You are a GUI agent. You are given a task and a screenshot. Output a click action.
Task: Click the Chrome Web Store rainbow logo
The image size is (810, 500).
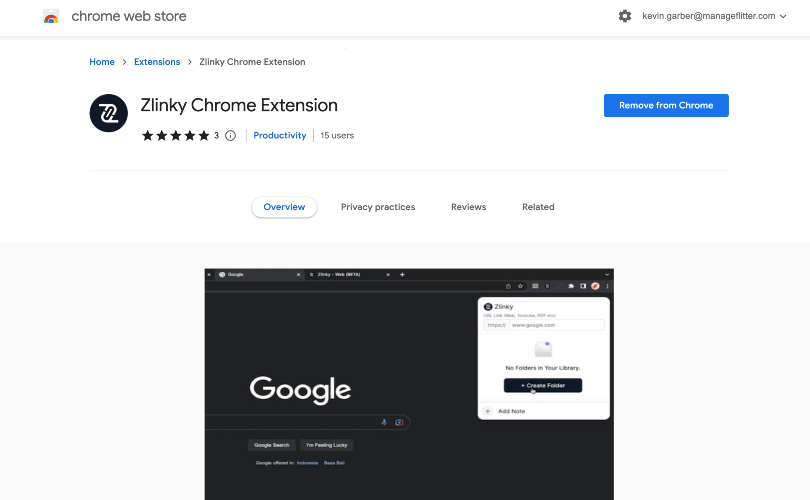point(51,17)
